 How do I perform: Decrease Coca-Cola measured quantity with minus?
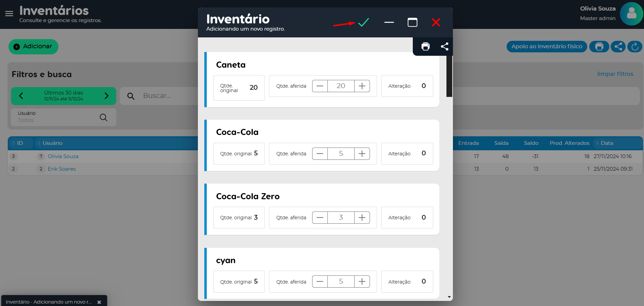(x=320, y=154)
